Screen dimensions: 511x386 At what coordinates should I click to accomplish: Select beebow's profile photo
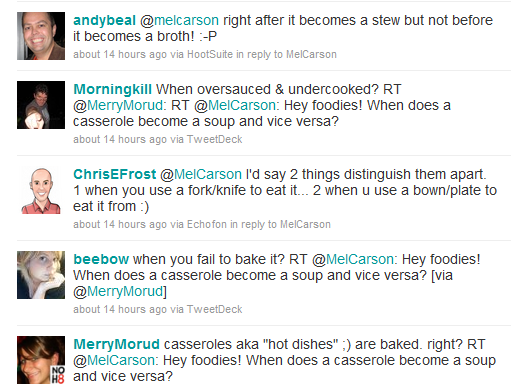click(x=41, y=275)
